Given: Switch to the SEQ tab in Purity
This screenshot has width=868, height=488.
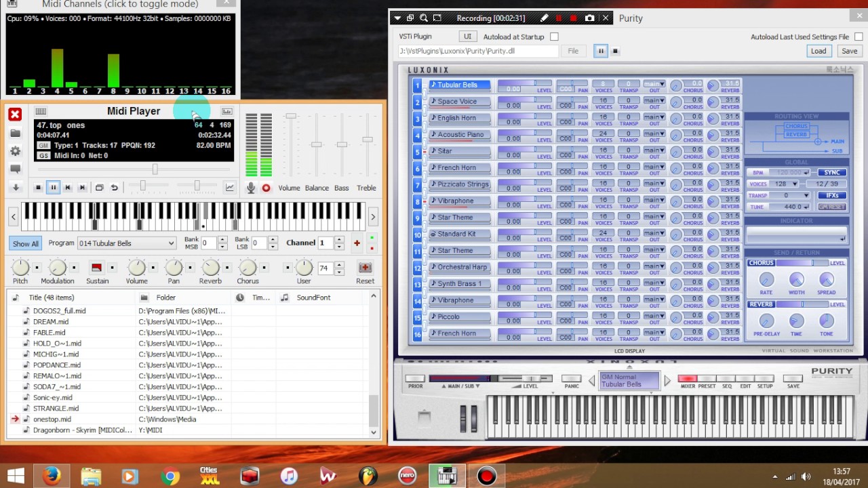Looking at the screenshot, I should (726, 379).
